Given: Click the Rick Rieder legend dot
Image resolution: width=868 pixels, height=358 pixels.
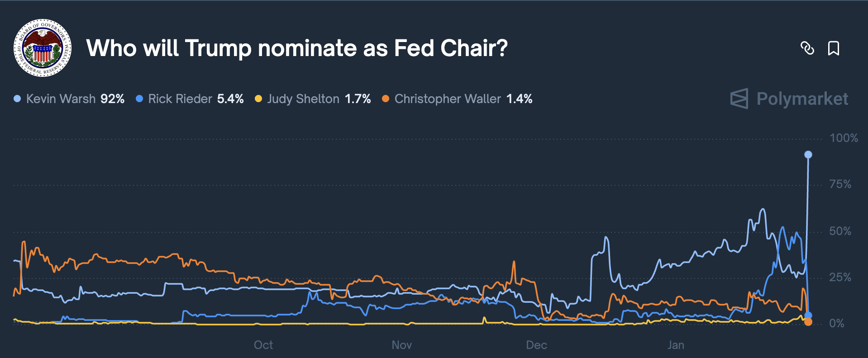Looking at the screenshot, I should point(139,99).
